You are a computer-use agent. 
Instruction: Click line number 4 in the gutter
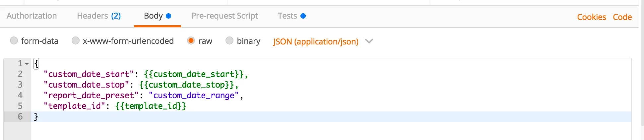(20, 95)
